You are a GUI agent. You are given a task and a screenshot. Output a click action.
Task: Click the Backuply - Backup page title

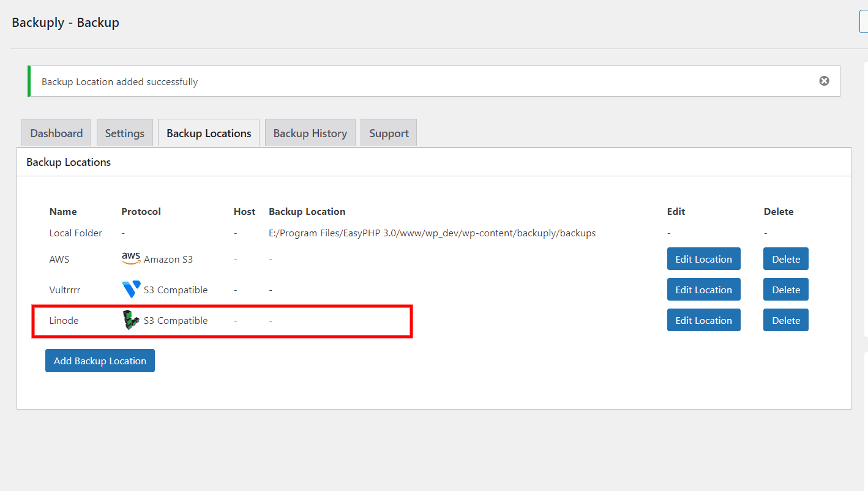click(65, 22)
